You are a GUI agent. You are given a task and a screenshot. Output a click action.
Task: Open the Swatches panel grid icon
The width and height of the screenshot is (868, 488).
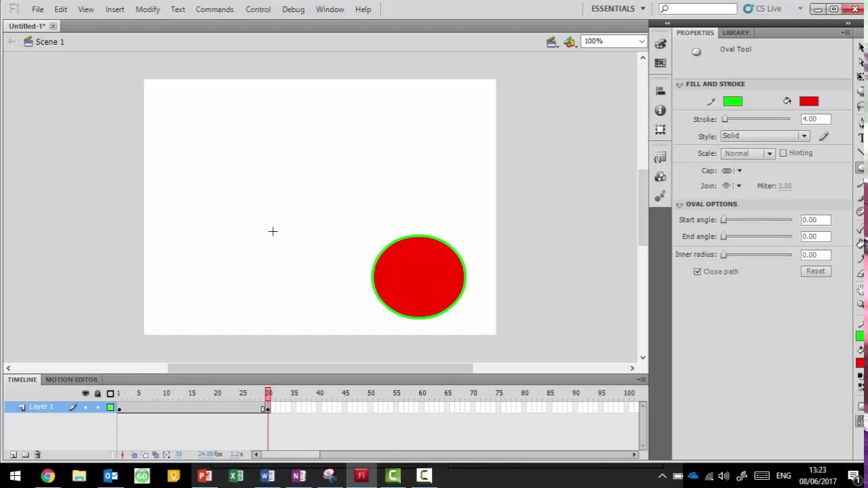tap(660, 63)
